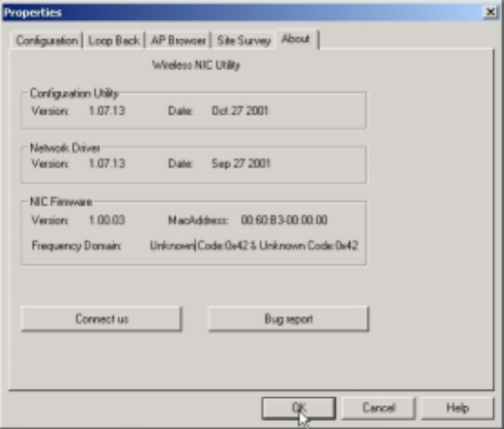Open the Bug report button

coord(288,319)
